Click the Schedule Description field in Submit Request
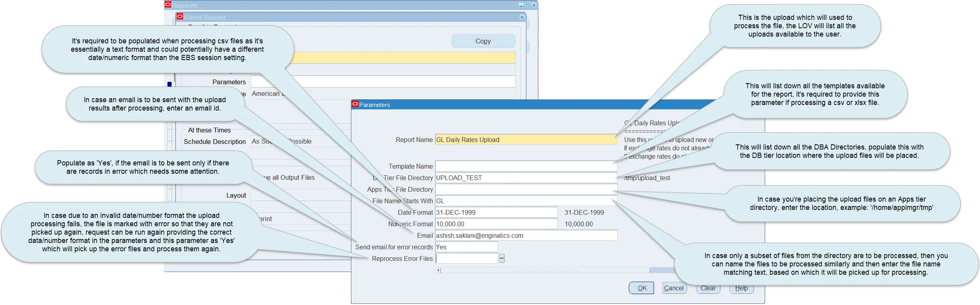Image resolution: width=980 pixels, height=305 pixels. [x=300, y=141]
